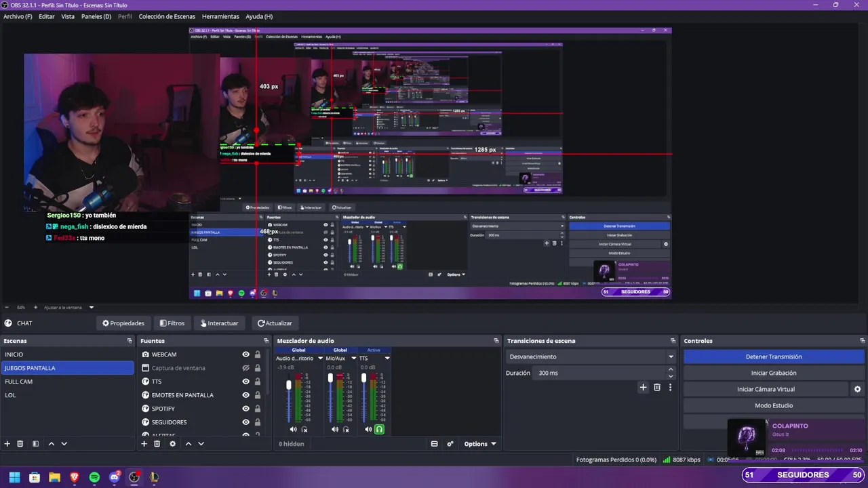Move selected scene down
The width and height of the screenshot is (868, 488).
(64, 444)
